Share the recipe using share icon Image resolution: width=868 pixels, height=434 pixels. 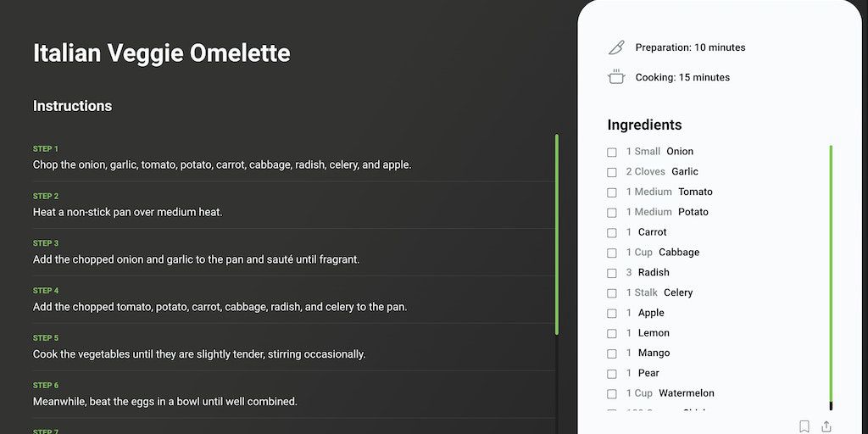(826, 426)
